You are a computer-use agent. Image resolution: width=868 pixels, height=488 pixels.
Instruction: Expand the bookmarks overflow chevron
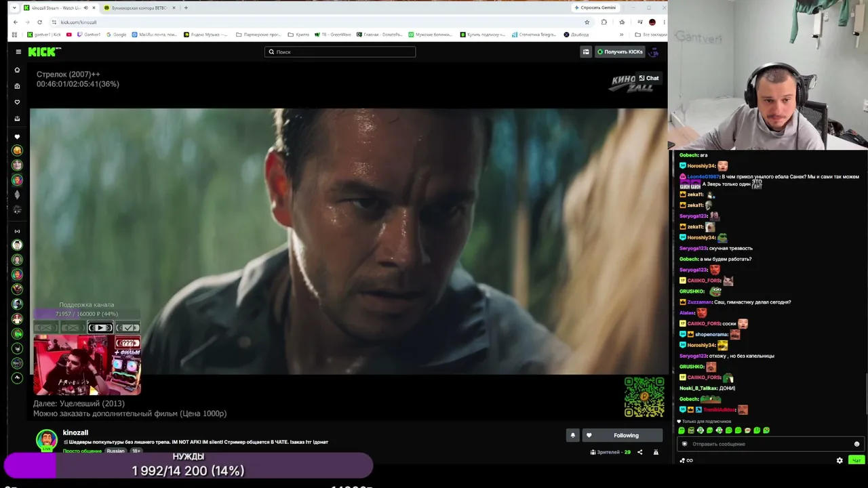point(621,35)
